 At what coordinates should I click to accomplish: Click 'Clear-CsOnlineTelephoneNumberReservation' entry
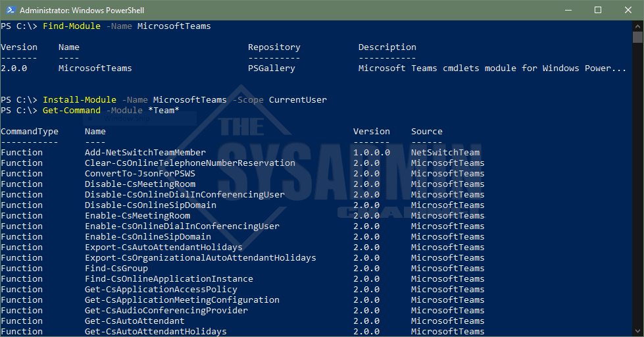point(189,163)
